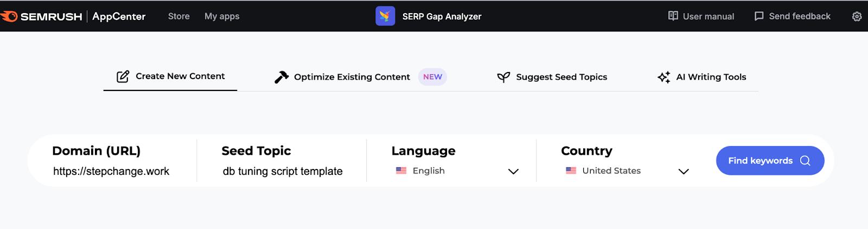This screenshot has height=229, width=868.
Task: Click the Create New Content pencil icon
Action: tap(123, 76)
